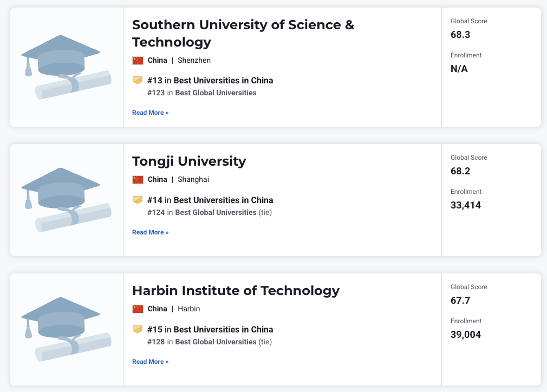Click China flag icon beside Harbin
547x392 pixels.
click(x=138, y=309)
